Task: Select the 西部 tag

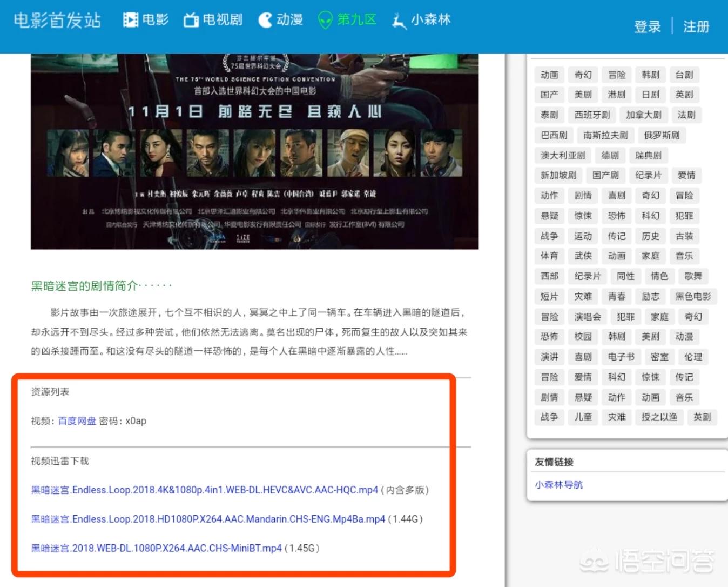Action: (549, 276)
